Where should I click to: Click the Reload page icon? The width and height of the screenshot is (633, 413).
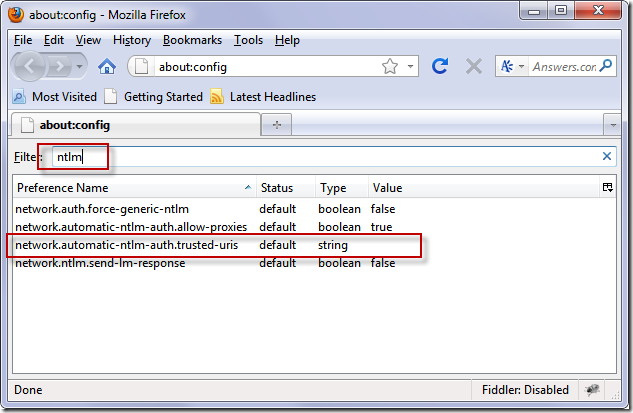(x=439, y=67)
